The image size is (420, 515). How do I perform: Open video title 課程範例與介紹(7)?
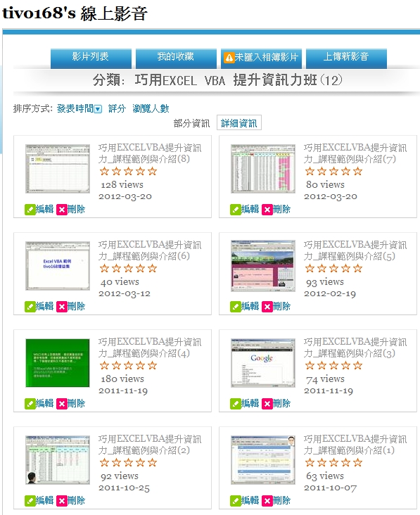355,153
